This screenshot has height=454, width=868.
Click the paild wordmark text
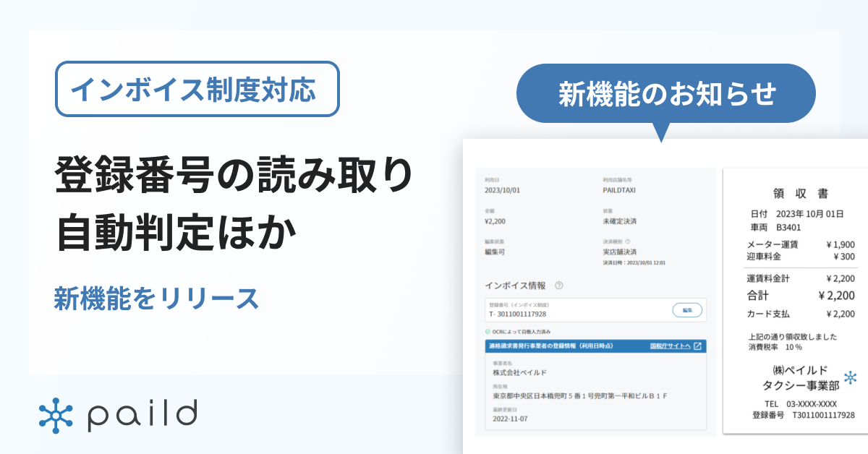click(142, 415)
